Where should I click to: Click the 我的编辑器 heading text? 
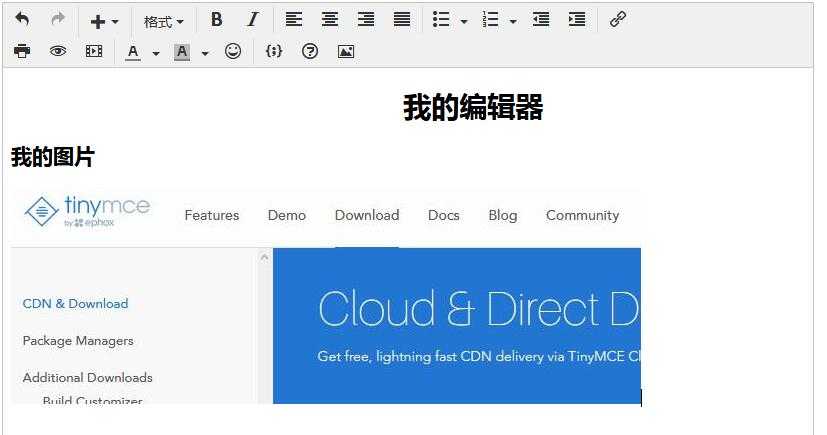(x=473, y=108)
